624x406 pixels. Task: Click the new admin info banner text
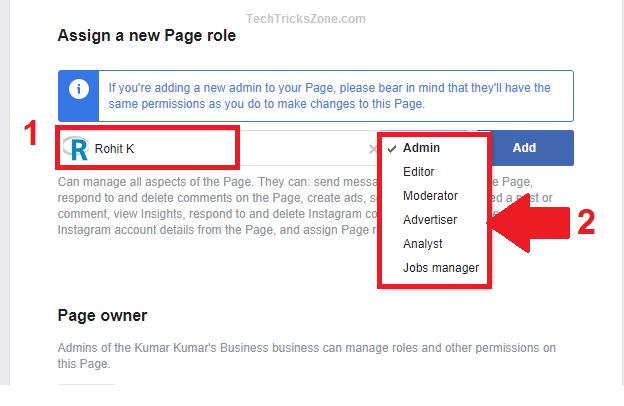330,96
